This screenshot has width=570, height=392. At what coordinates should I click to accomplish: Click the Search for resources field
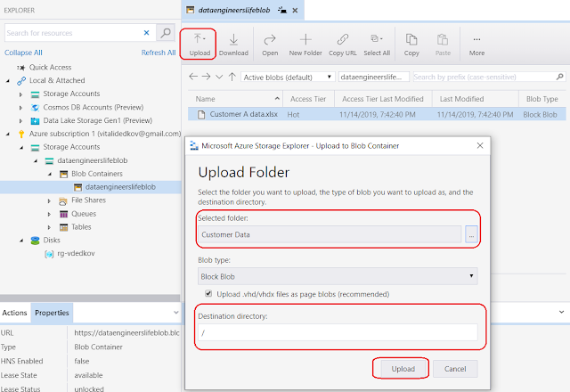[x=75, y=33]
